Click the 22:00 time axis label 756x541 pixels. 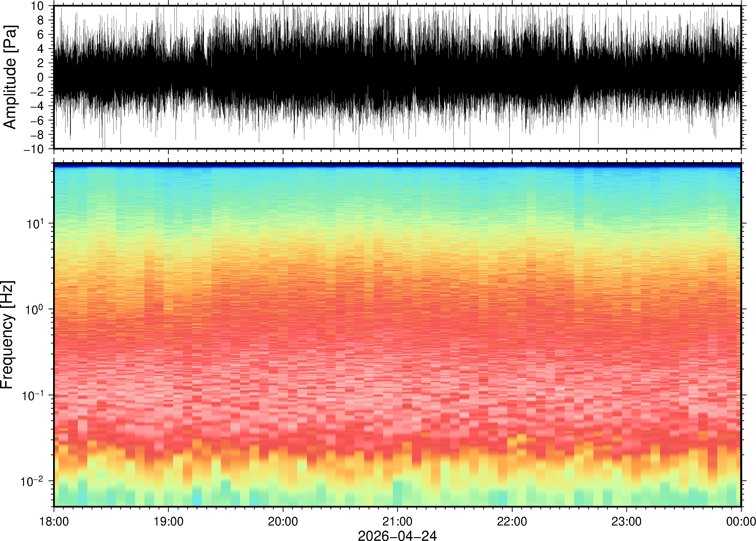tap(512, 521)
